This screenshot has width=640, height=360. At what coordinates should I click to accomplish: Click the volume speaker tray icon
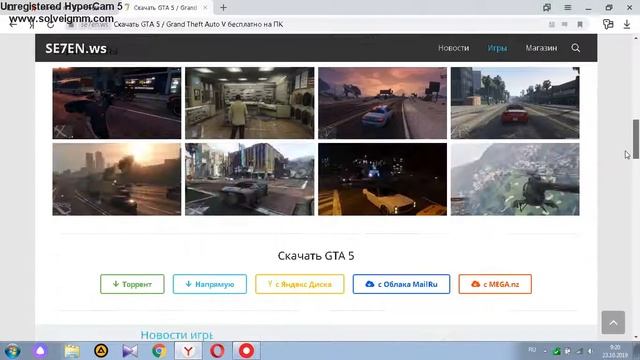click(590, 351)
